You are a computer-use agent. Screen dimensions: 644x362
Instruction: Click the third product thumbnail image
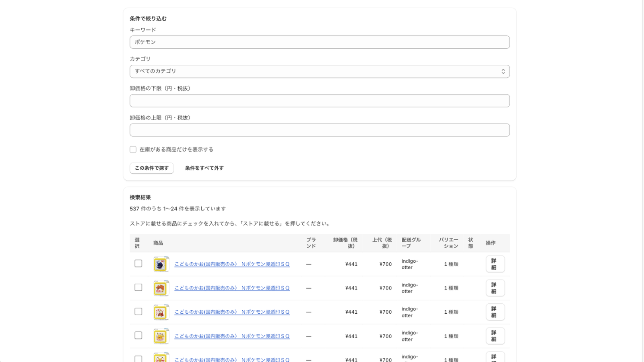[161, 312]
